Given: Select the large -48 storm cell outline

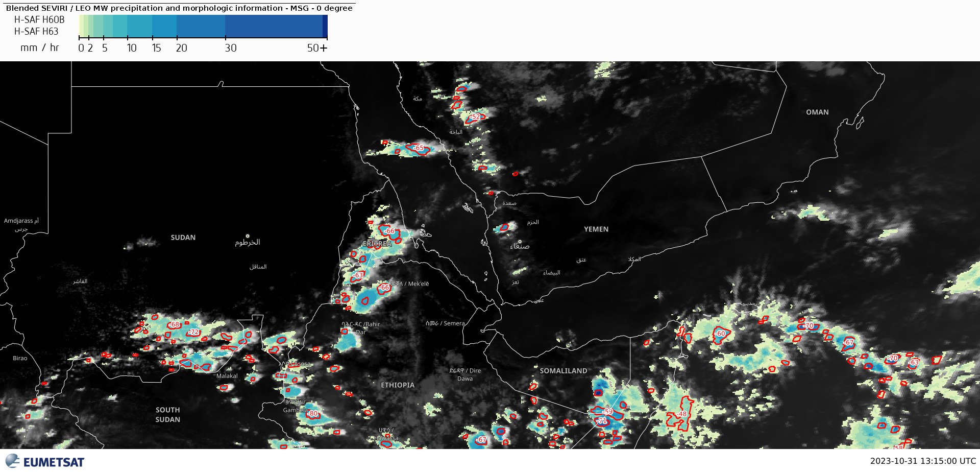Looking at the screenshot, I should pyautogui.click(x=682, y=414).
